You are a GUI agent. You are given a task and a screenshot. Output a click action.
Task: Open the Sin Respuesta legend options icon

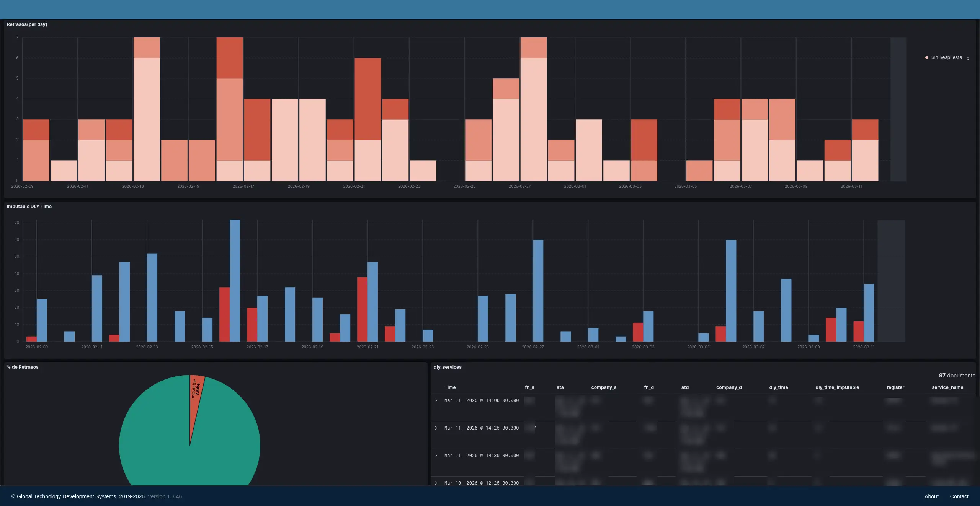click(968, 58)
